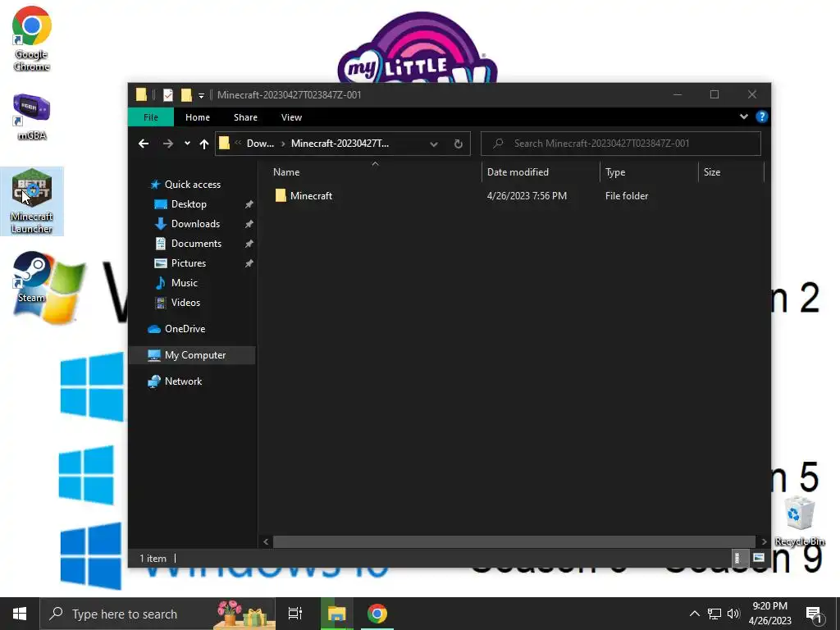Click pin icon beside Pictures

coord(249,263)
